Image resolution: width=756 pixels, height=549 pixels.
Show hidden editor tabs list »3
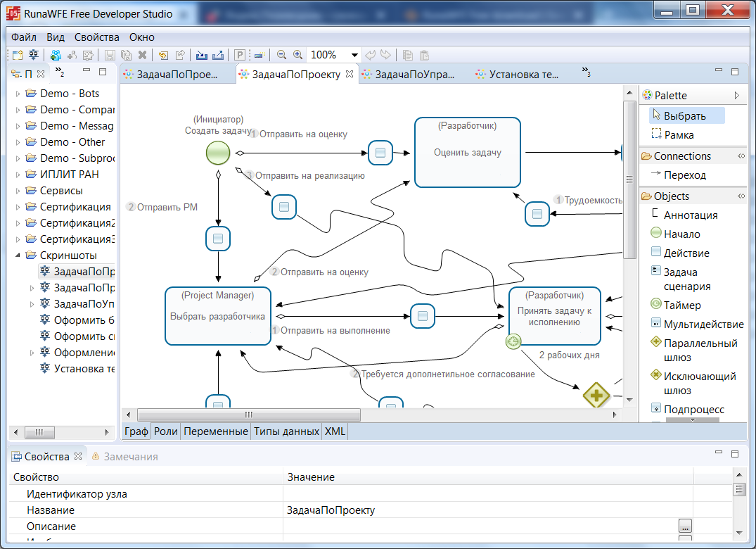[x=586, y=72]
